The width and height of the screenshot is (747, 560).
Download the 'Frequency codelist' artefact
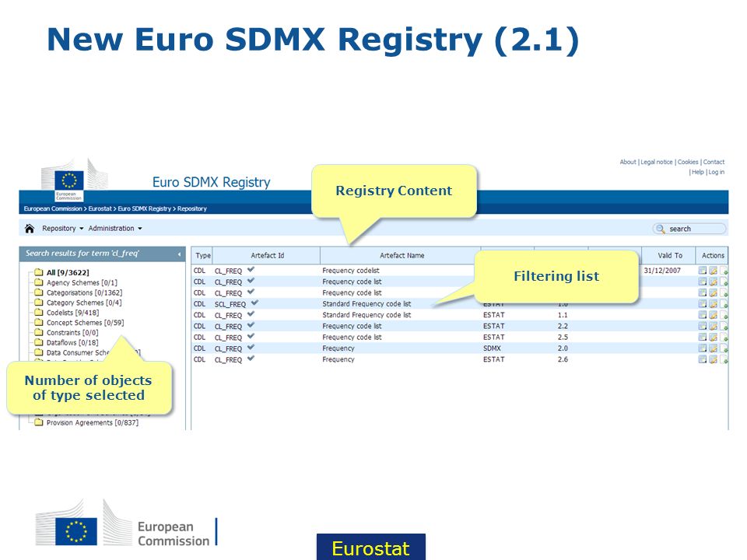[724, 271]
